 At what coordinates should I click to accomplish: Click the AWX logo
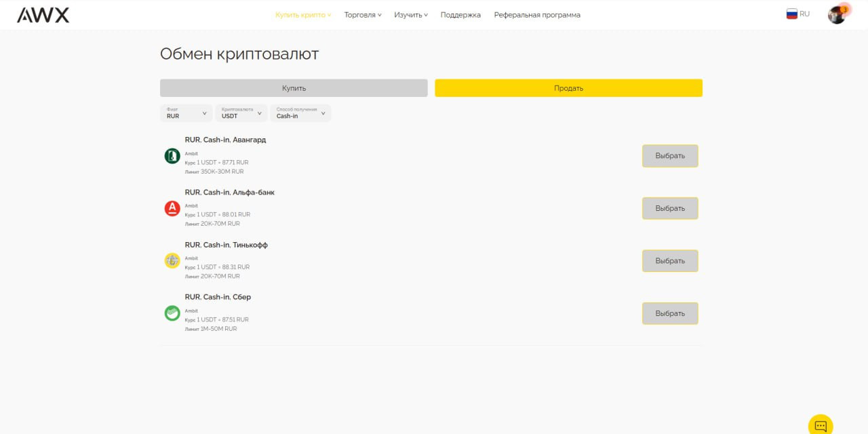pyautogui.click(x=43, y=15)
